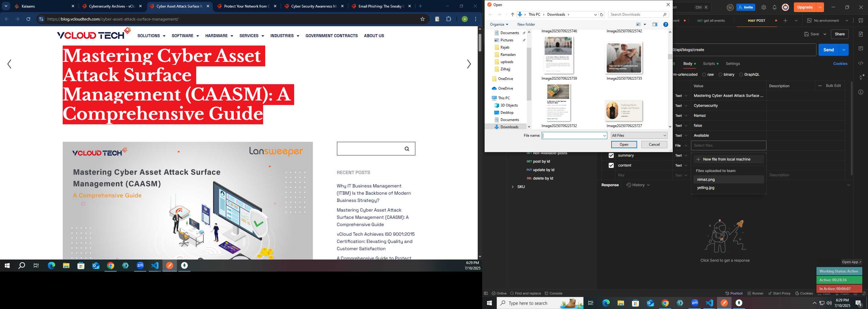Click Cancel button in file dialog
Viewport: 868px width, 309px height.
[654, 144]
